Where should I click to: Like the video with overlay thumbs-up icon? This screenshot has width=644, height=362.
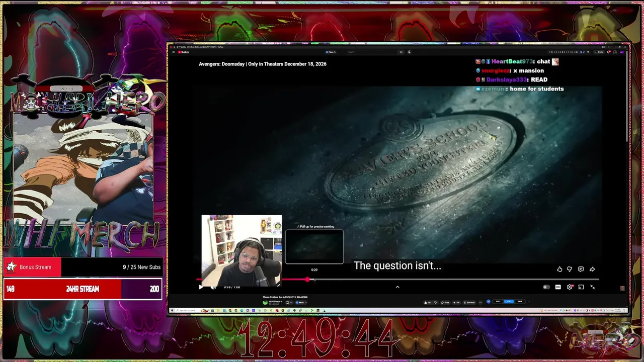[559, 269]
